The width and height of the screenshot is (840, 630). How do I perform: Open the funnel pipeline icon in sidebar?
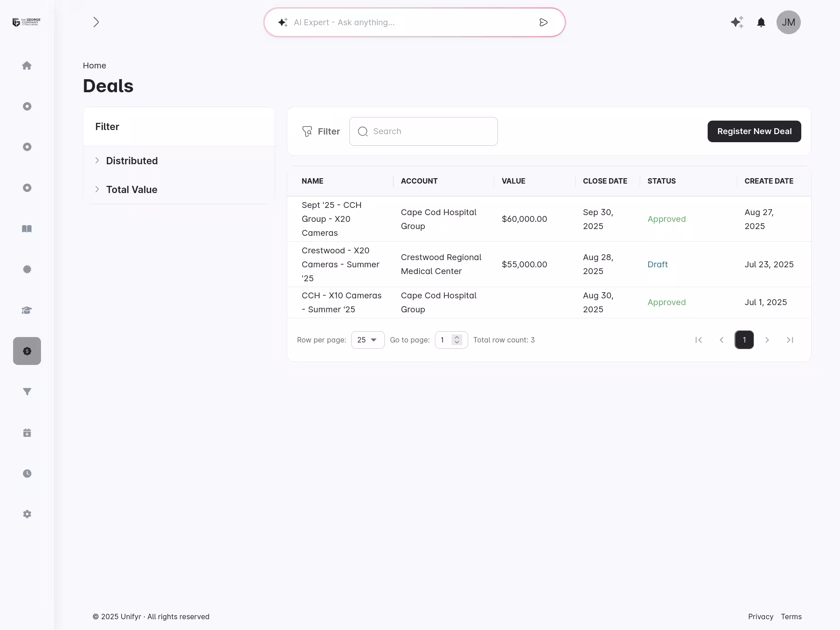[x=27, y=391]
